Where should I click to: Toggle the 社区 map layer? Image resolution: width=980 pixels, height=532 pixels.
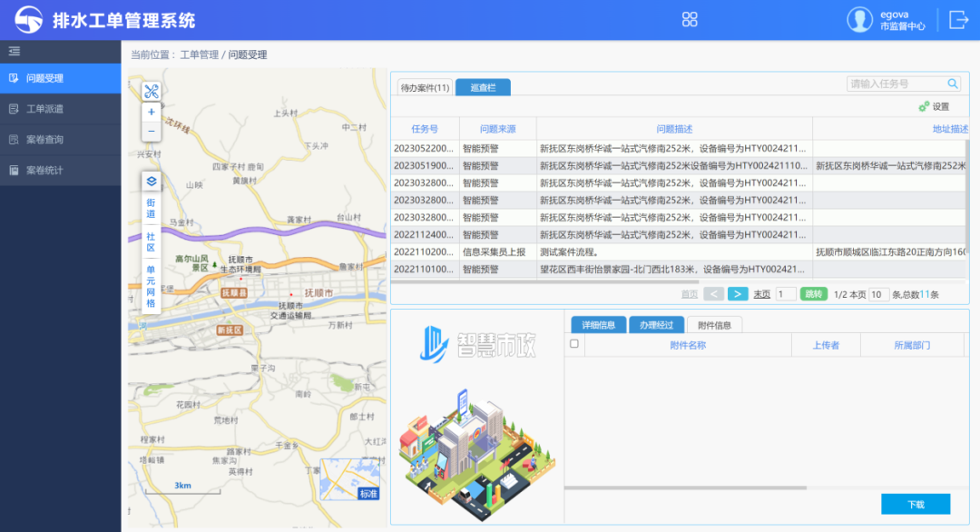pyautogui.click(x=151, y=242)
